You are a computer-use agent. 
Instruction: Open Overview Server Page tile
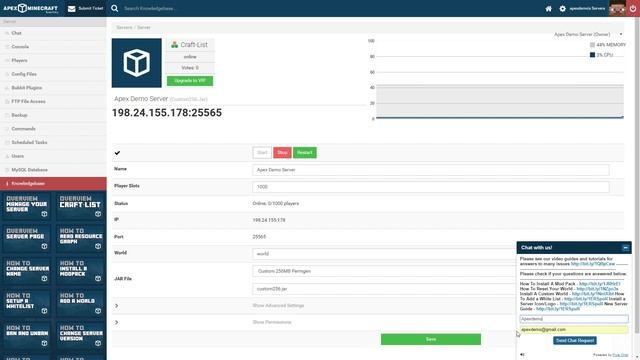[27, 239]
